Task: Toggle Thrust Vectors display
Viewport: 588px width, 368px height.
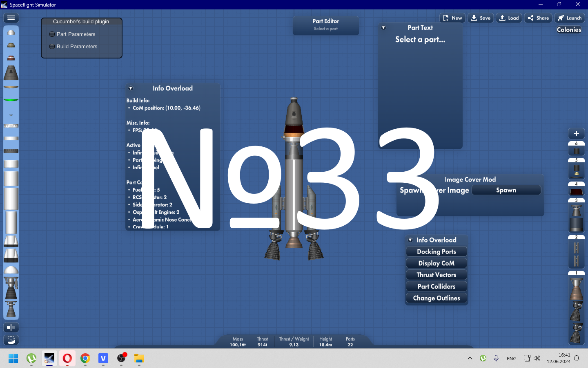Action: click(437, 275)
